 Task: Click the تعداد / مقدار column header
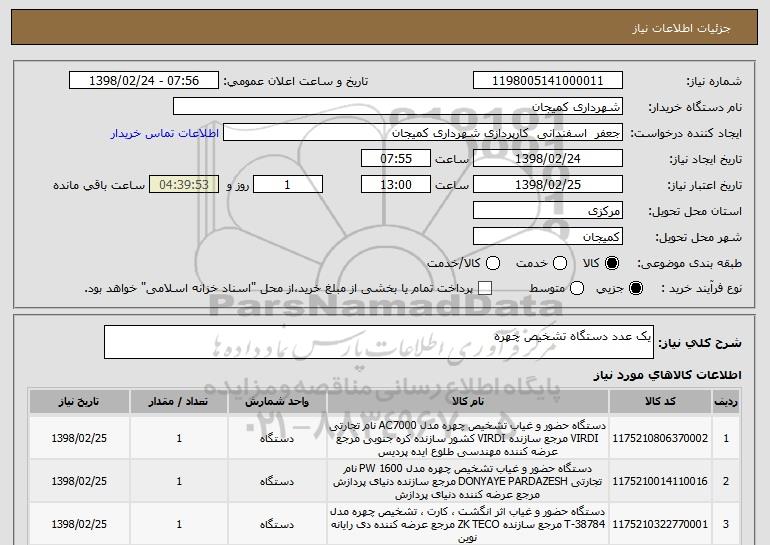tap(179, 402)
